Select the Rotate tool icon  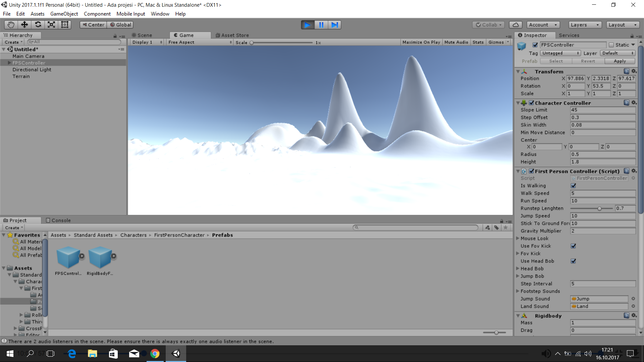tap(38, 25)
